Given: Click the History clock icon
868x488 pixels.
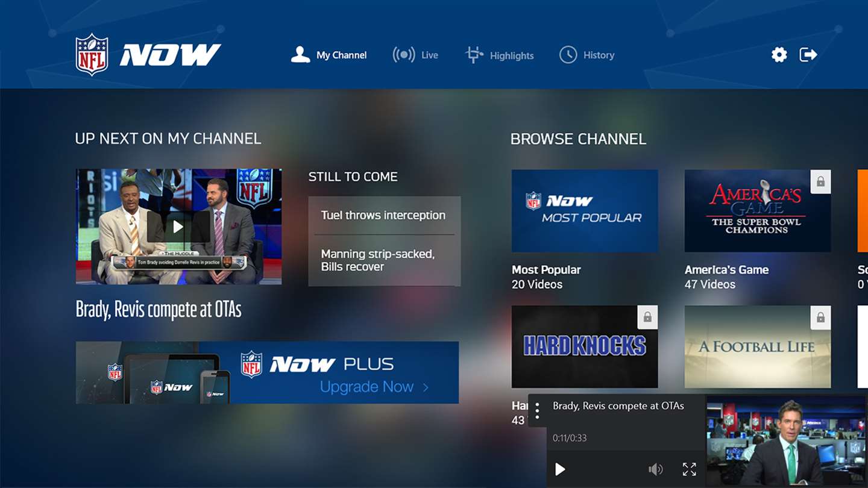Looking at the screenshot, I should pyautogui.click(x=568, y=55).
